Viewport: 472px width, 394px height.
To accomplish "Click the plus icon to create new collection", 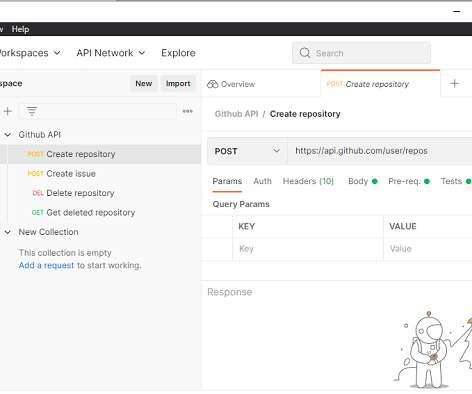I will coord(8,111).
